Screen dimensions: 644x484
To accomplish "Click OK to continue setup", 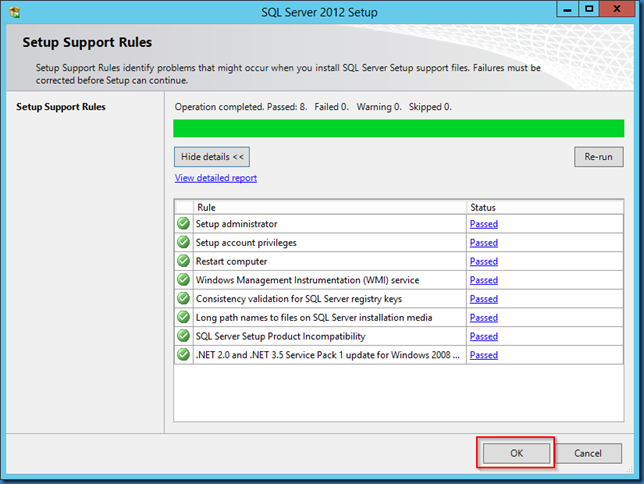I will [516, 453].
